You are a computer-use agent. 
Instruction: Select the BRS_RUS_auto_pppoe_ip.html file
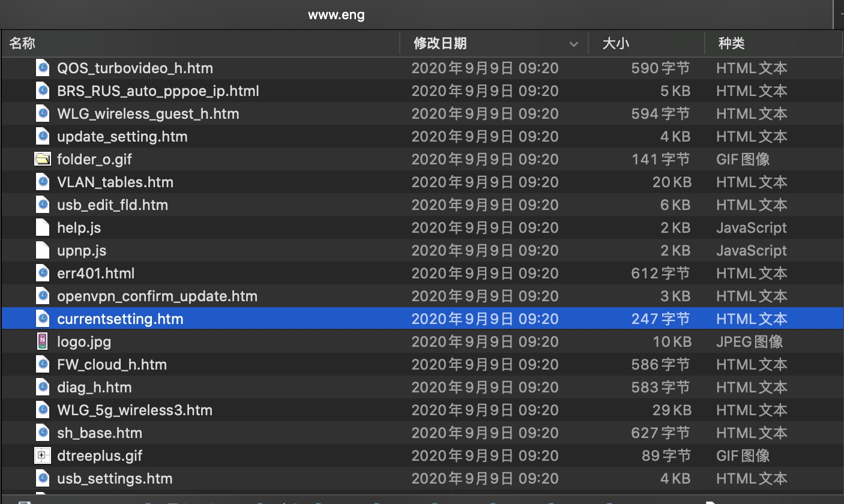click(158, 91)
